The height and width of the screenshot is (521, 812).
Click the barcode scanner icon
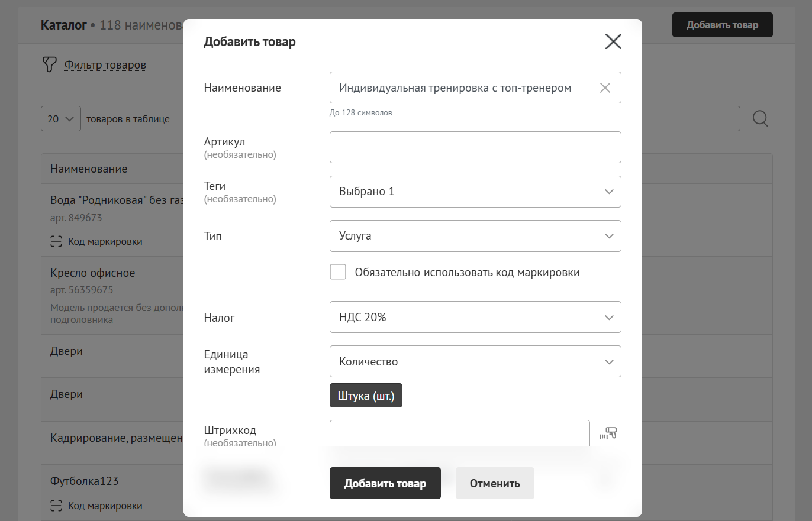point(608,433)
